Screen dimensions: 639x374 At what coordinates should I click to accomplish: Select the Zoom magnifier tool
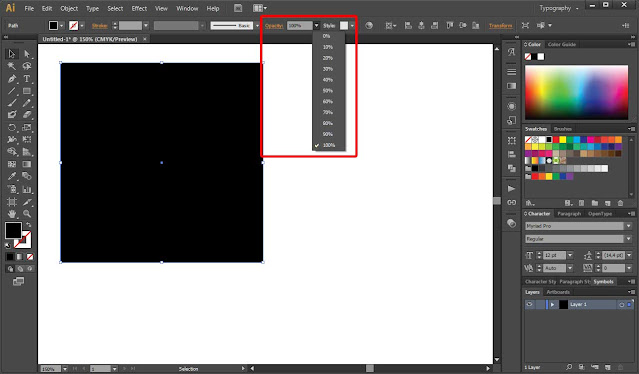27,213
